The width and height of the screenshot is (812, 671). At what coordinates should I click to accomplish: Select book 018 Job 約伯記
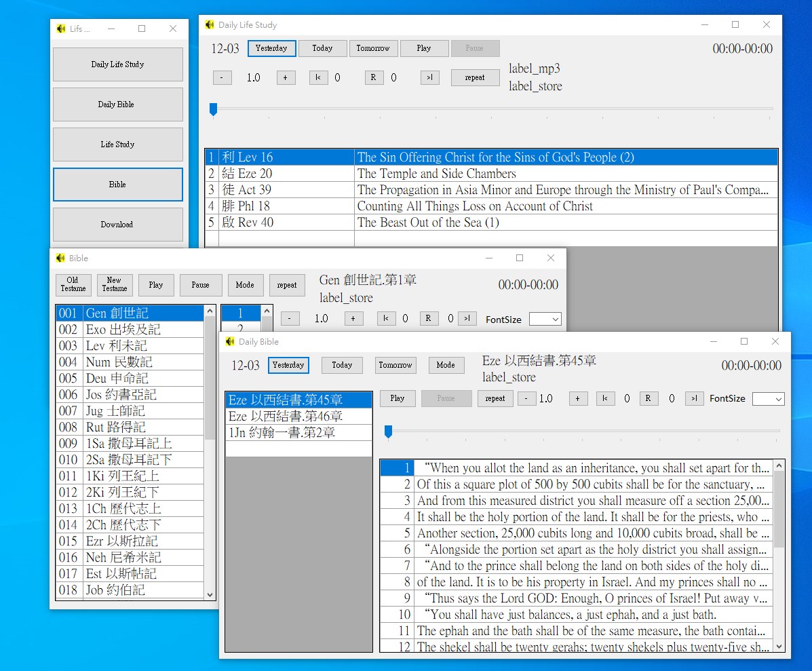(130, 590)
